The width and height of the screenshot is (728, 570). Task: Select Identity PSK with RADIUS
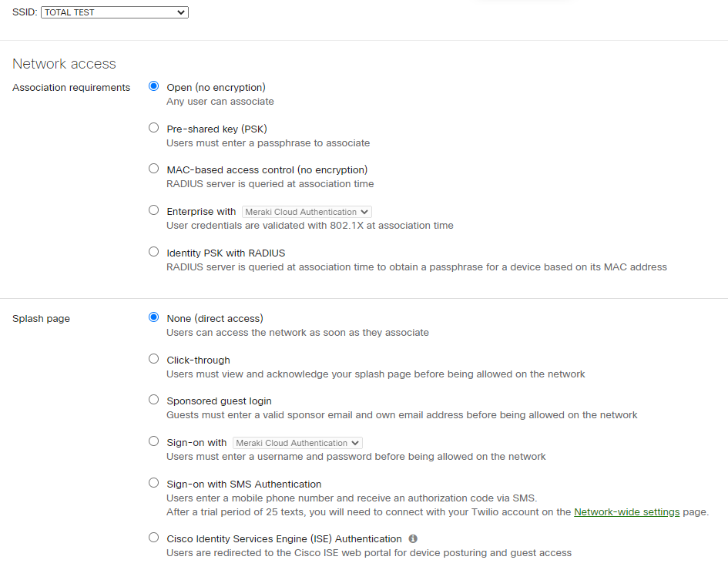click(x=153, y=251)
